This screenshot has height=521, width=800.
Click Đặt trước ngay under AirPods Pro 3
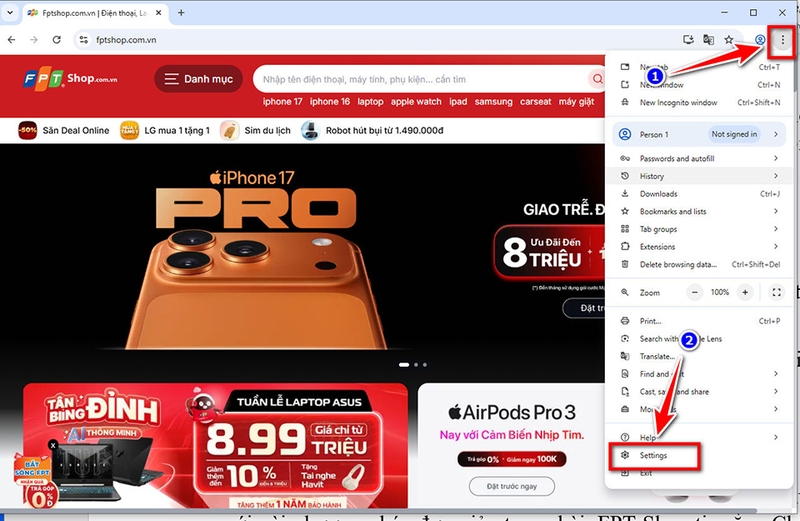[x=512, y=486]
